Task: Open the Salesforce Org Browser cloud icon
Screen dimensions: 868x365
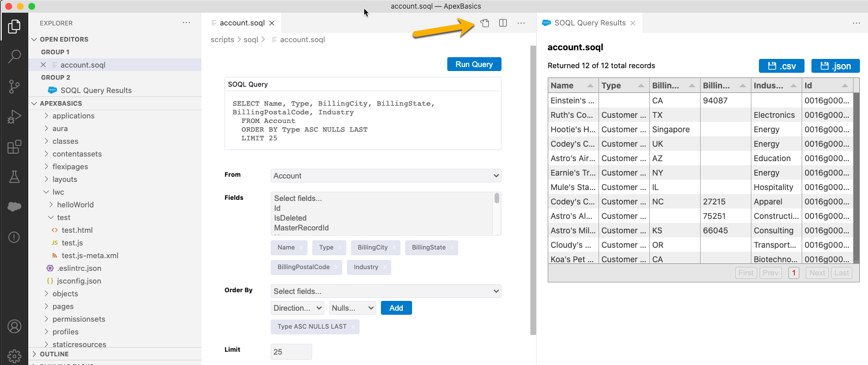Action: point(14,207)
